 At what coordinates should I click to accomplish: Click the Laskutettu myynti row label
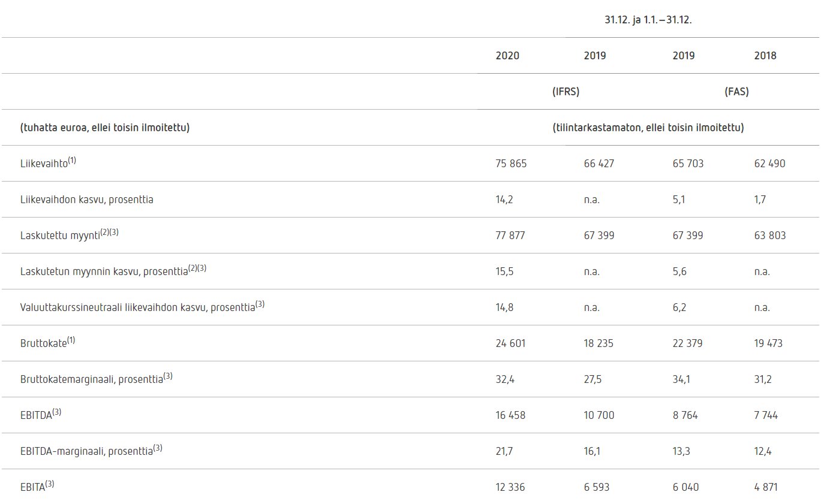[x=60, y=236]
